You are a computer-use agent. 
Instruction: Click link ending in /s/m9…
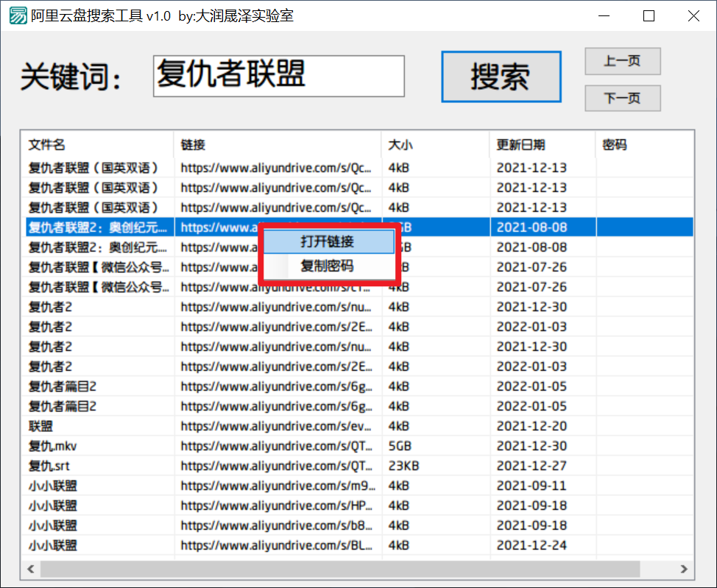278,486
